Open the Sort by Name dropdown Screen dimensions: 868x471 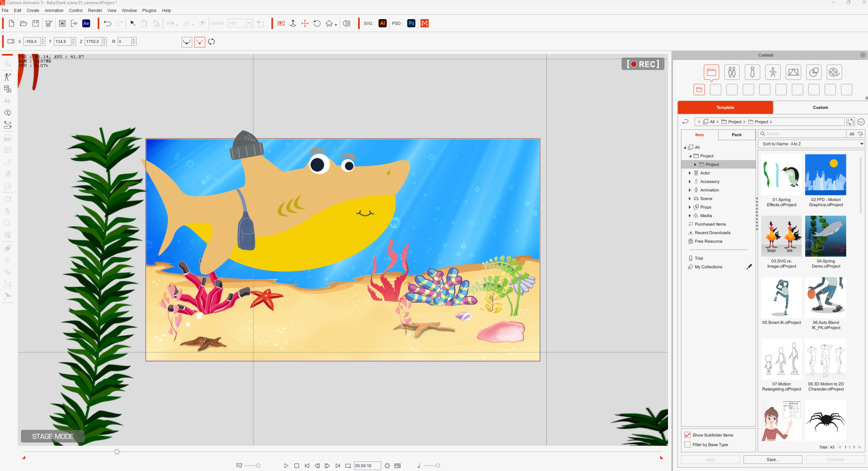(812, 144)
